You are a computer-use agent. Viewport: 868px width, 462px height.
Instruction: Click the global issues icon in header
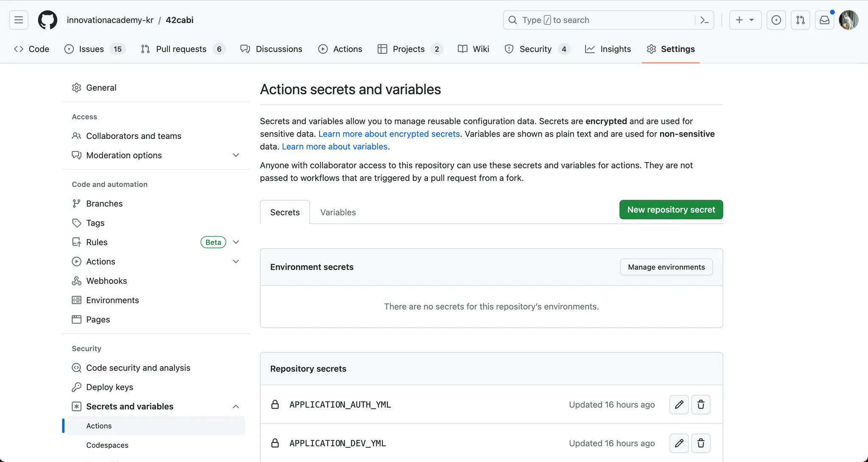(x=776, y=20)
